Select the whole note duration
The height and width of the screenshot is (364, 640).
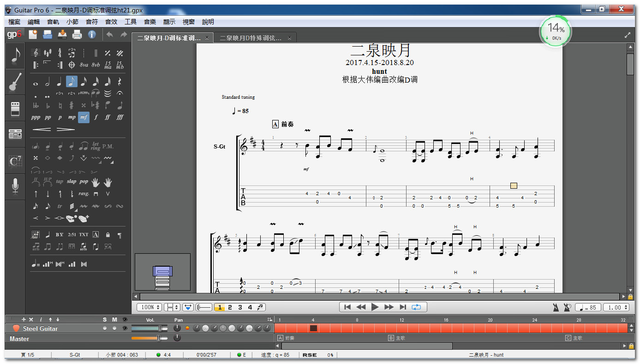pos(36,83)
